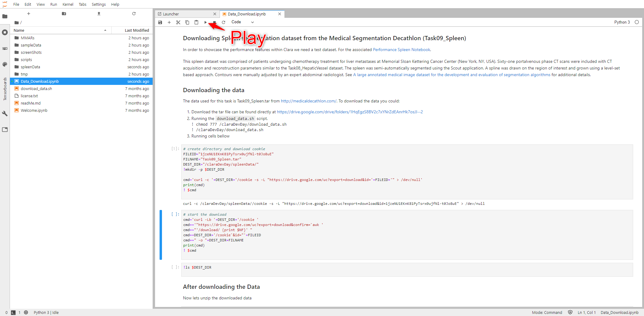Select the spleenData folder
This screenshot has width=644, height=316.
[x=81, y=67]
